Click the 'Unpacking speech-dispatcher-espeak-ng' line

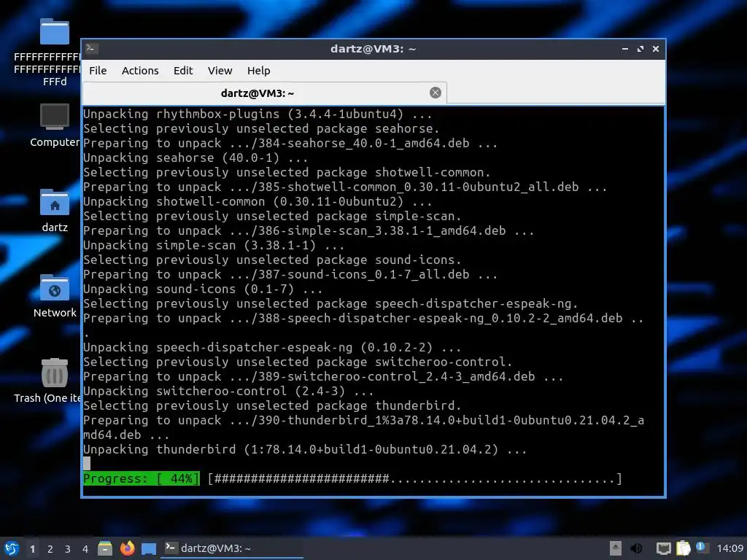272,347
